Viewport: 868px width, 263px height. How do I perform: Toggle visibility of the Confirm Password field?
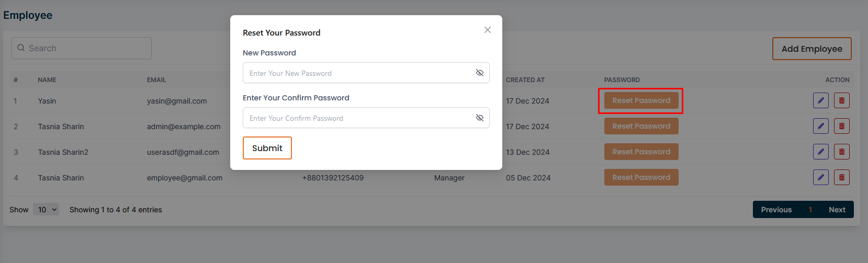point(479,118)
